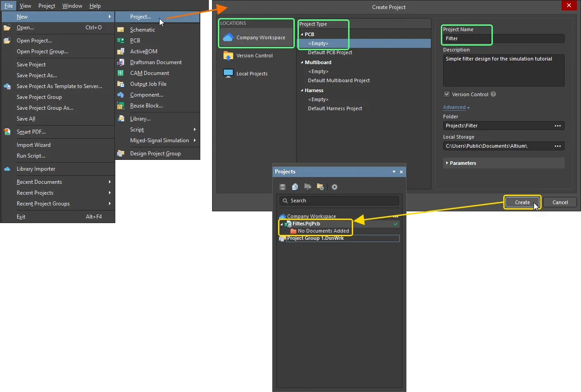Image resolution: width=581 pixels, height=392 pixels.
Task: Collapse the PCB project type group
Action: click(x=302, y=34)
